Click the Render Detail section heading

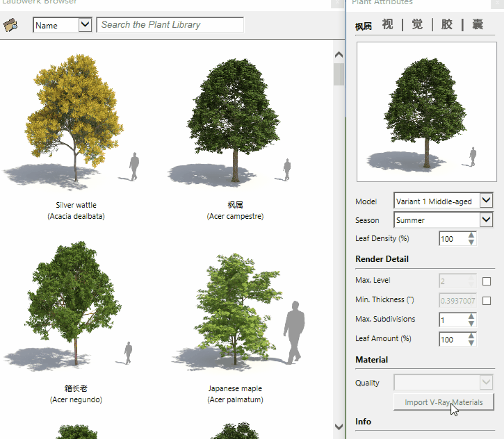382,259
